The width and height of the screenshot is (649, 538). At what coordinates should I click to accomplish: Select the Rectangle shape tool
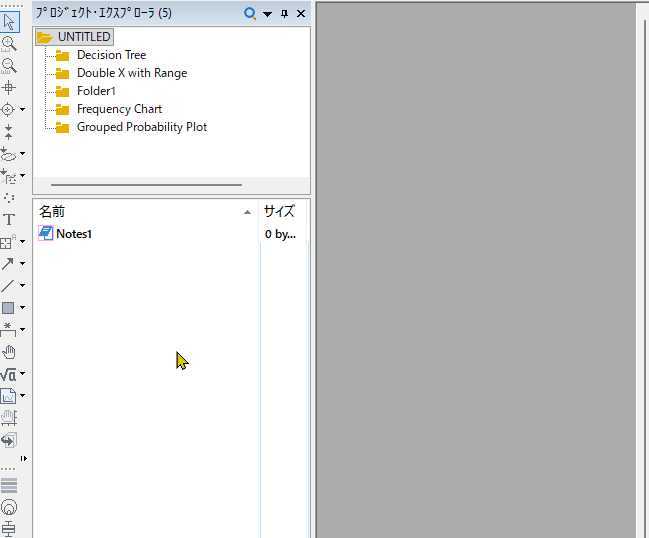[8, 308]
